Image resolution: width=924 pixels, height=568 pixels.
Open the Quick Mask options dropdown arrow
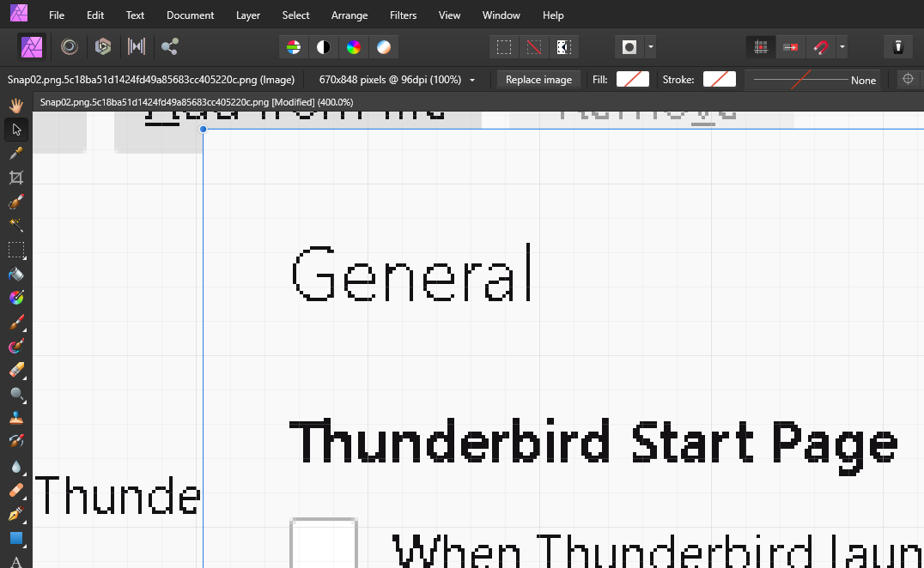(x=651, y=48)
